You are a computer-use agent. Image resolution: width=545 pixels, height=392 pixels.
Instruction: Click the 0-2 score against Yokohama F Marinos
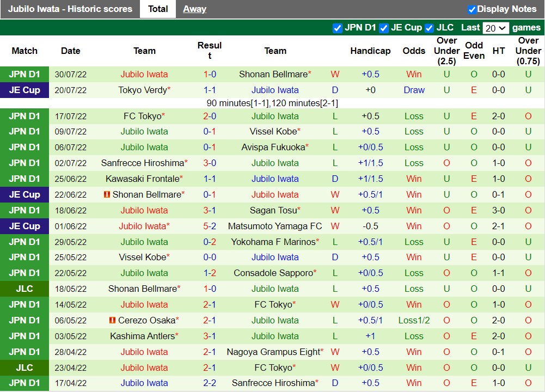coord(210,242)
